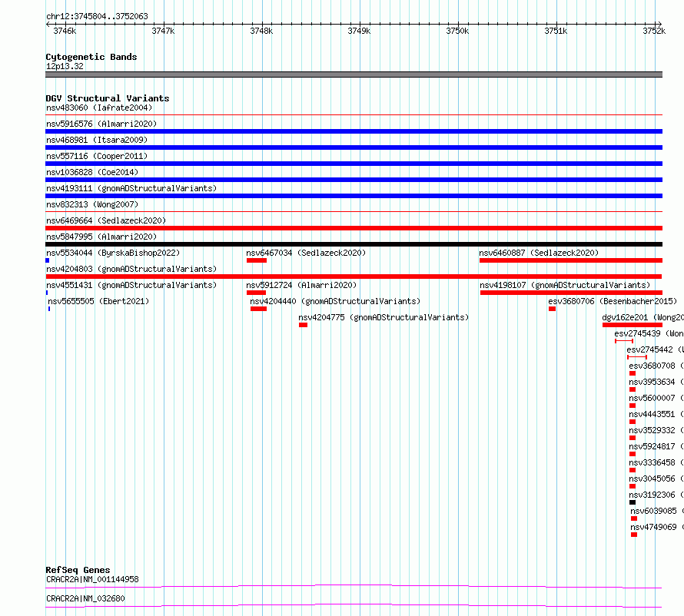Click the nsv5912724 (Almarri2020) label
684x616 pixels.
[301, 285]
